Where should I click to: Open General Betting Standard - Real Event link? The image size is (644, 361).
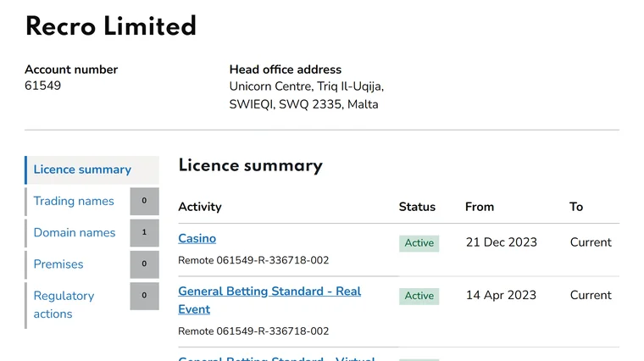[x=269, y=300]
